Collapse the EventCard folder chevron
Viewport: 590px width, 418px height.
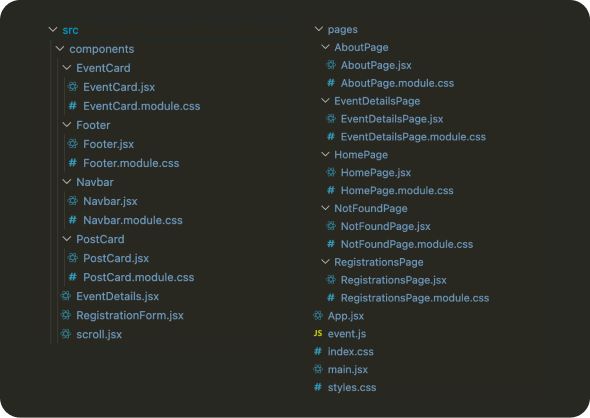[x=67, y=68]
